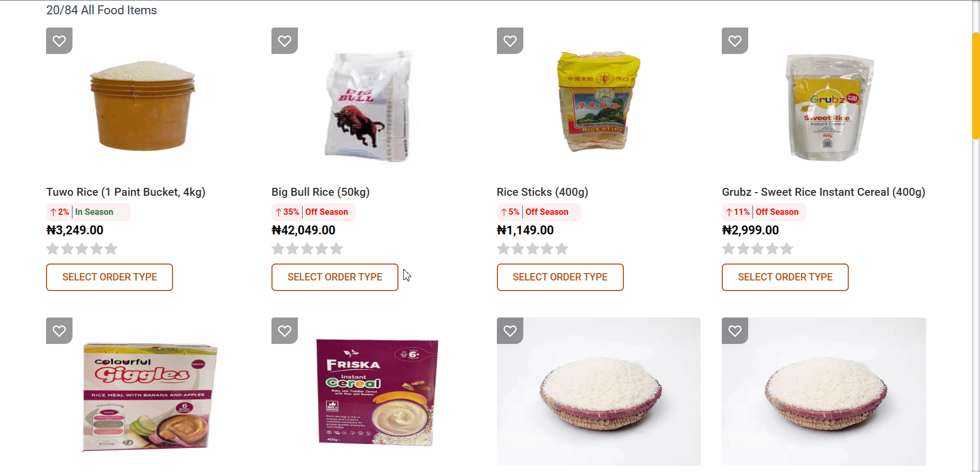
Task: Click the orange page scrollbar thumb
Action: coord(976,86)
